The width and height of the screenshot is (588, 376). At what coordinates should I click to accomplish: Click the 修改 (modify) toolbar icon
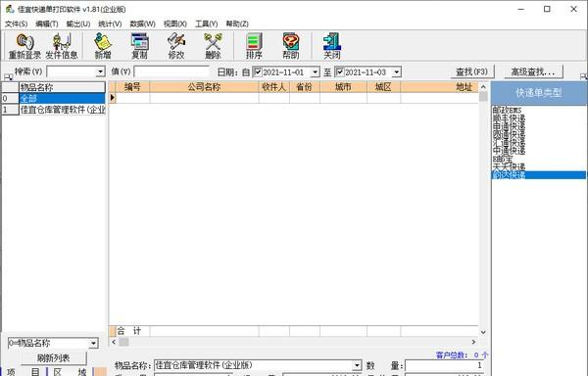(x=176, y=46)
